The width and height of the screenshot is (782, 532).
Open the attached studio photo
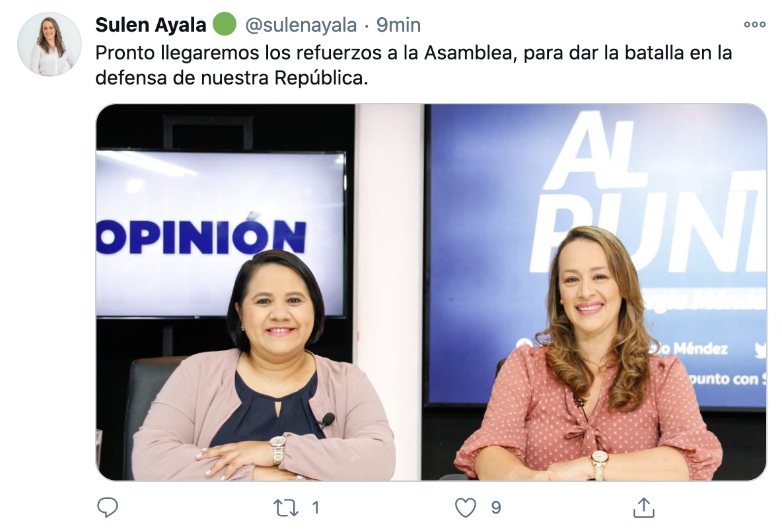click(x=431, y=292)
